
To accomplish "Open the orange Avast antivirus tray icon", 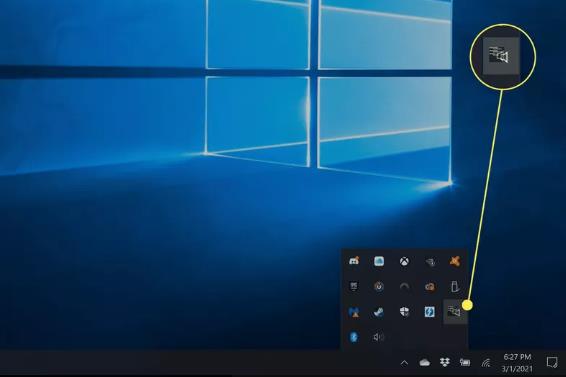I will (455, 261).
